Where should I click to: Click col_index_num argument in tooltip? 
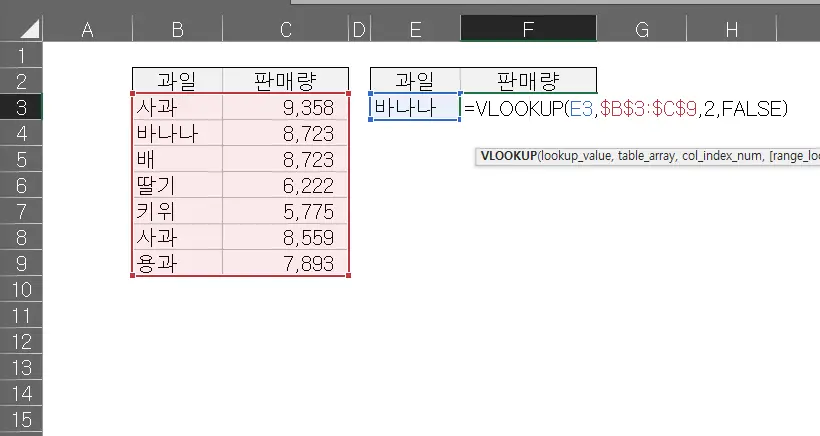[722, 156]
